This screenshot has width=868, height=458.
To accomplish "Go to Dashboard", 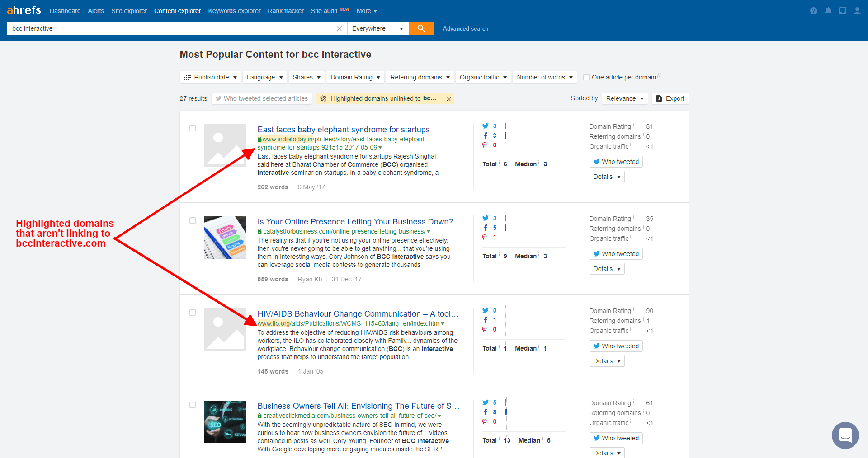I will click(65, 11).
